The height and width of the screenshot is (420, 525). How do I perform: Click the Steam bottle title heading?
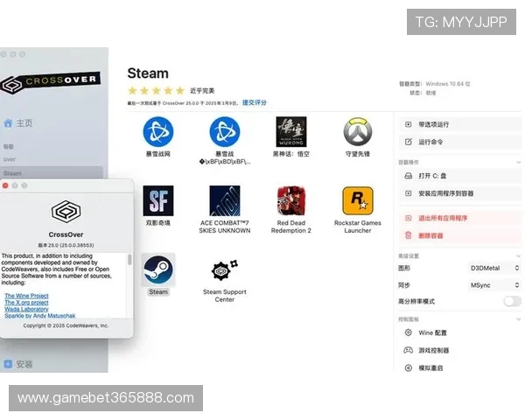coord(148,73)
